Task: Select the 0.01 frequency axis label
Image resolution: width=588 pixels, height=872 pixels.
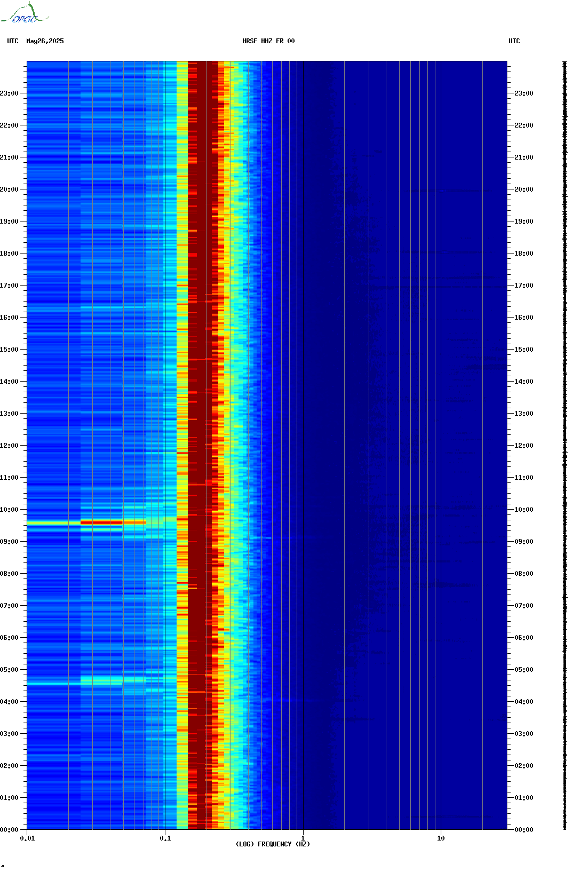Action: click(27, 838)
